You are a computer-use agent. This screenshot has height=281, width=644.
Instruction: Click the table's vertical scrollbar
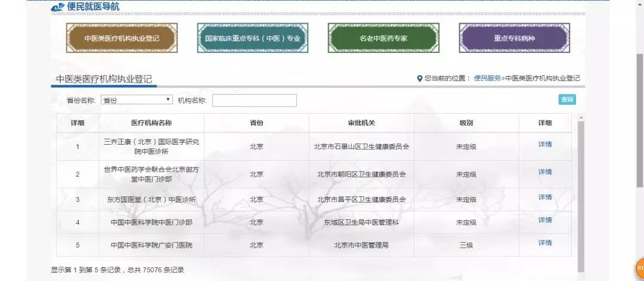coord(581,179)
